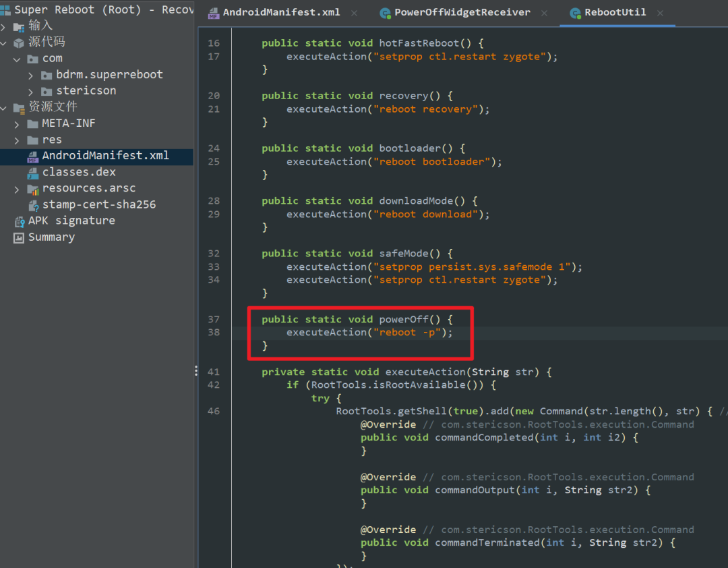Click line number 46 in gutter
Image resolution: width=728 pixels, height=568 pixels.
point(214,411)
